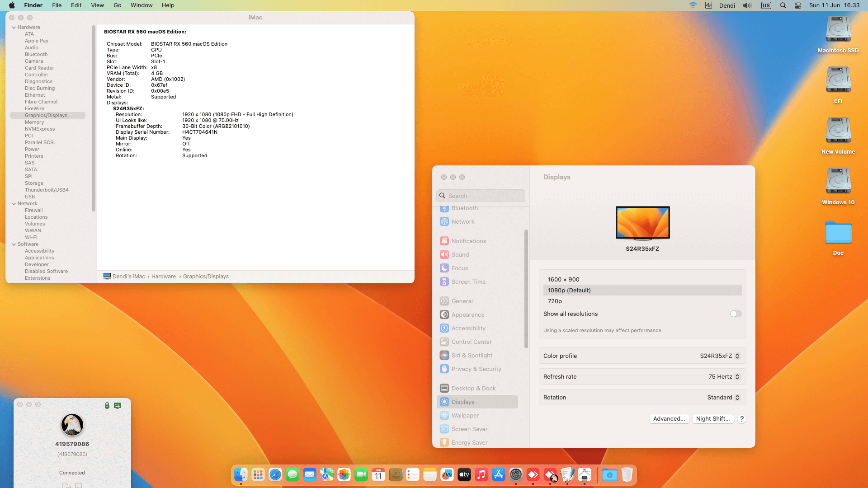This screenshot has width=868, height=488.
Task: Open Contacts app in the Dock
Action: click(x=396, y=474)
